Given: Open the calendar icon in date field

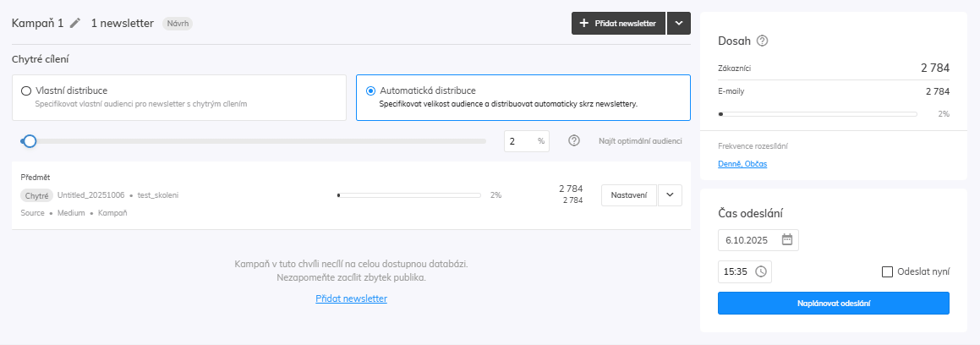Looking at the screenshot, I should (x=786, y=239).
